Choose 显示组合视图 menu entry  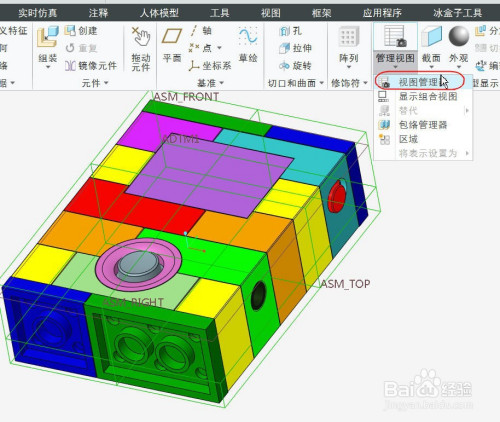(423, 96)
